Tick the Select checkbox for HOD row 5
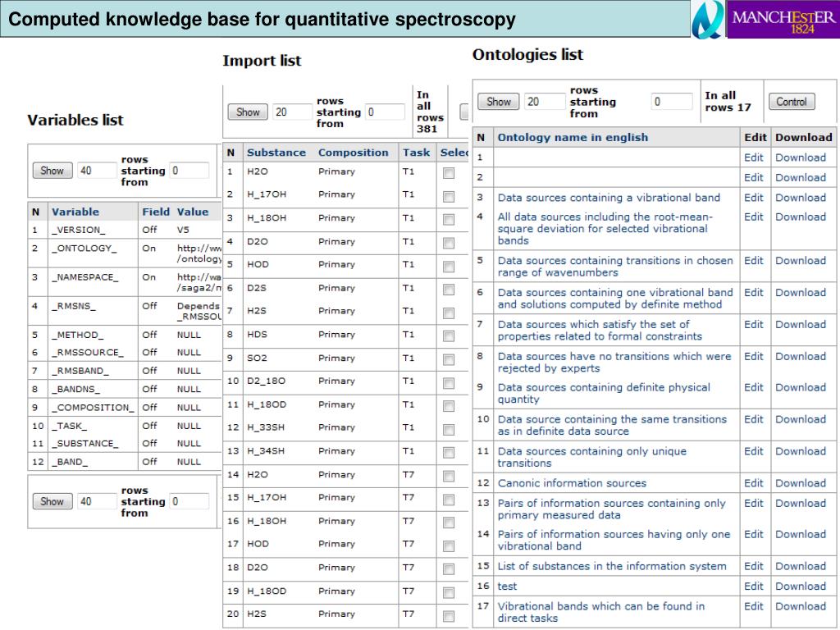 tap(449, 267)
